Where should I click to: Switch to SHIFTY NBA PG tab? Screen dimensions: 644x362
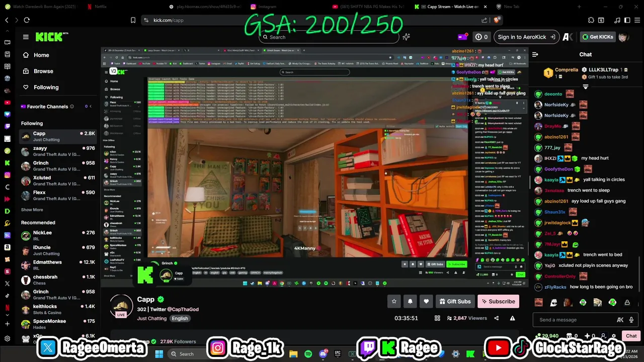[370, 7]
